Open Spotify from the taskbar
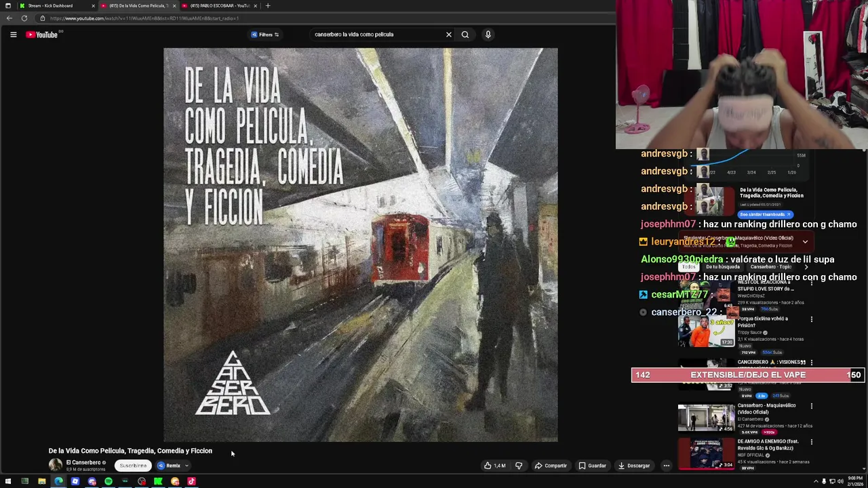The image size is (868, 488). pyautogui.click(x=108, y=481)
